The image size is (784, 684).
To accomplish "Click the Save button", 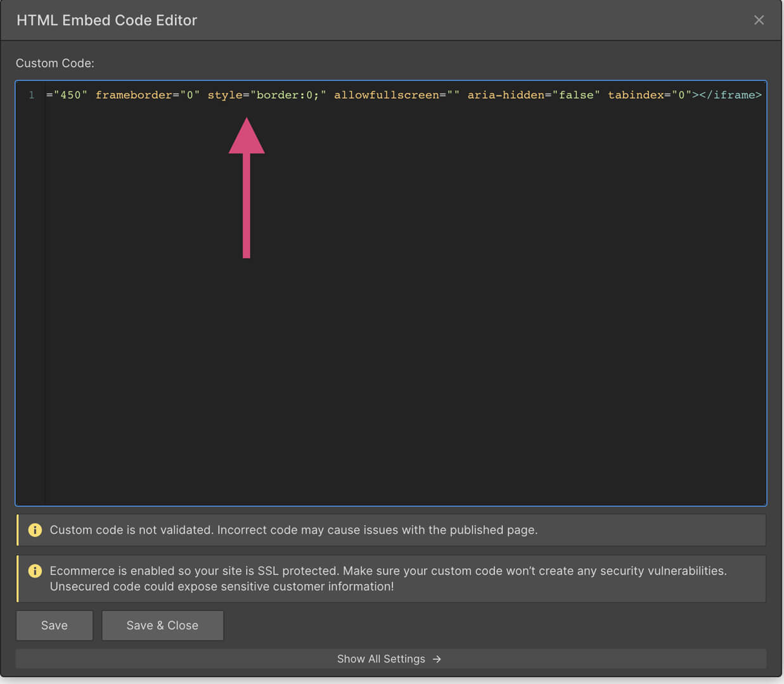I will click(54, 625).
